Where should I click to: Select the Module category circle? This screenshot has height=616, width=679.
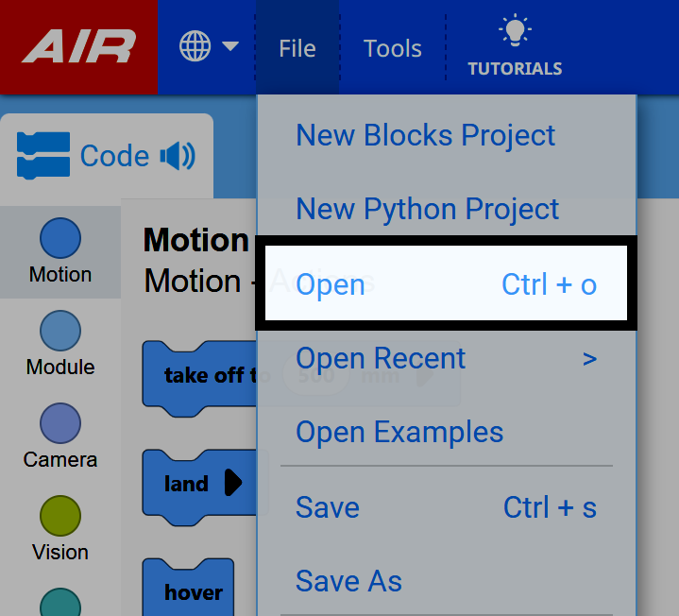60,331
